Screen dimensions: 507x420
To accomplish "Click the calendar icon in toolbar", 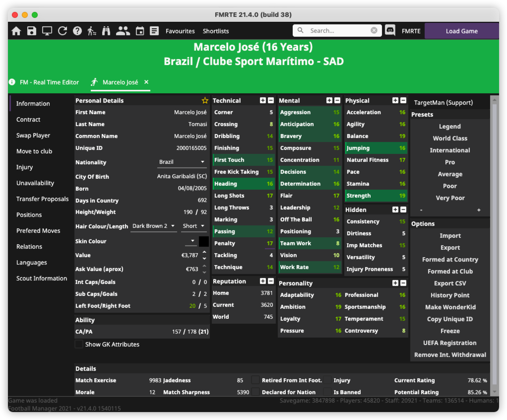I will coord(140,31).
